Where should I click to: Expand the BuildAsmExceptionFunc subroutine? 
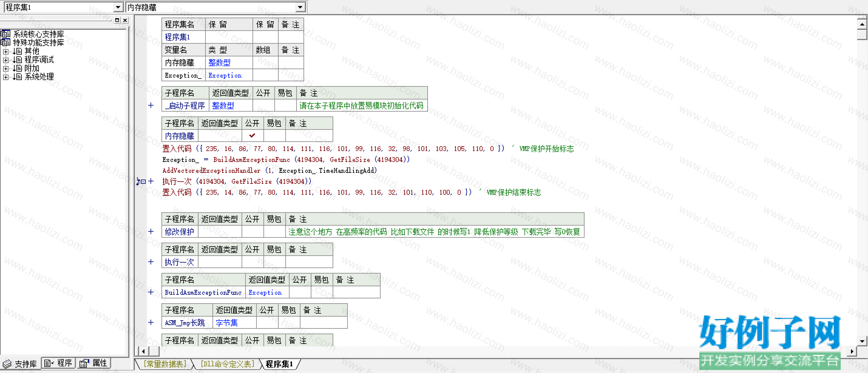click(x=151, y=292)
